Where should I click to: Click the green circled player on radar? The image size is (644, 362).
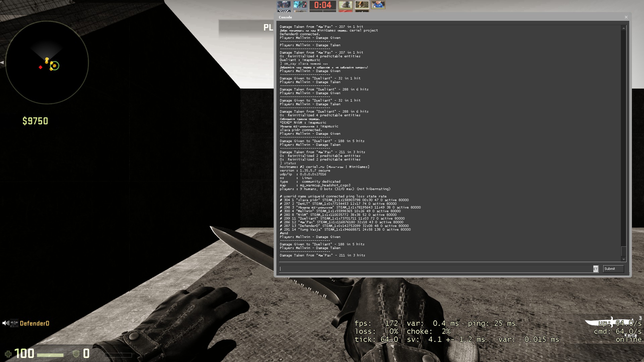click(55, 66)
